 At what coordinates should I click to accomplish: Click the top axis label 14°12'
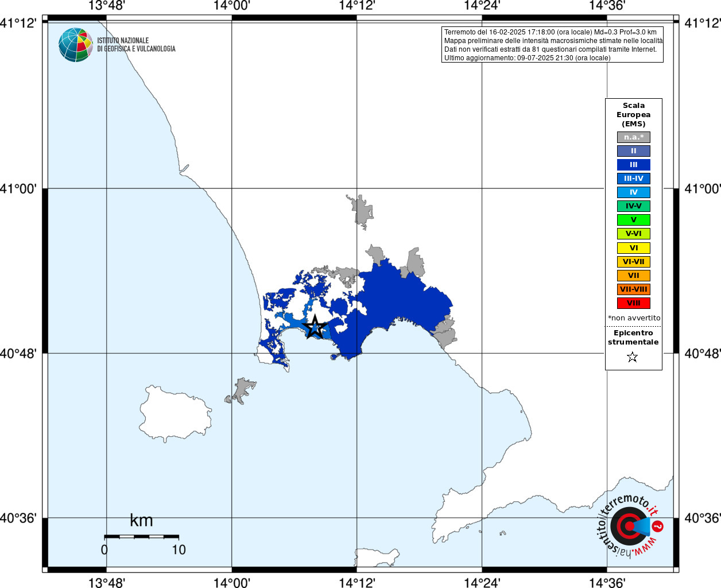click(x=357, y=6)
